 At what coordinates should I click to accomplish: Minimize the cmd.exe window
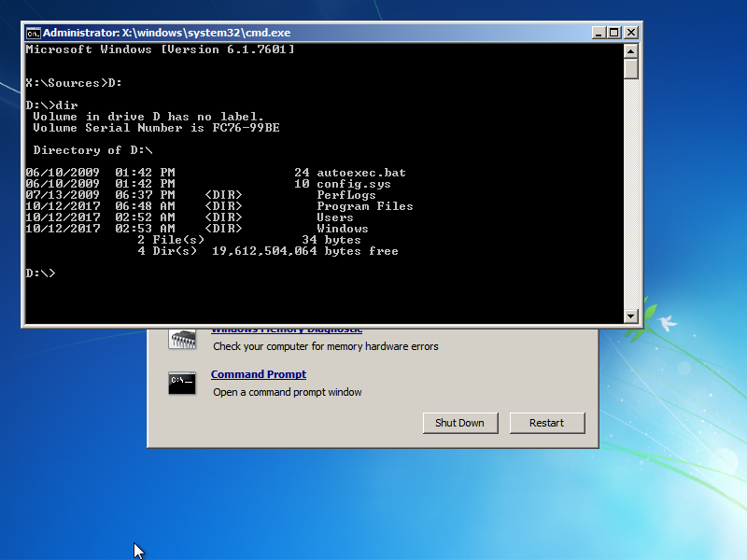(x=599, y=33)
